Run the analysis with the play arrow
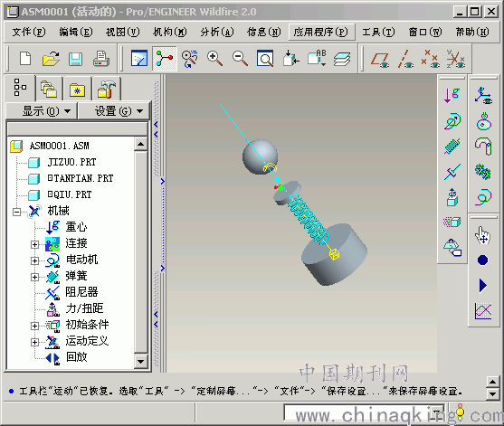This screenshot has width=504, height=426. [x=483, y=286]
